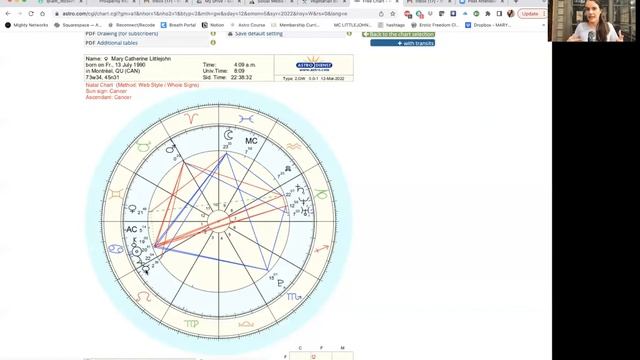Click the Aquarius sign on chart wheel

pos(293,146)
